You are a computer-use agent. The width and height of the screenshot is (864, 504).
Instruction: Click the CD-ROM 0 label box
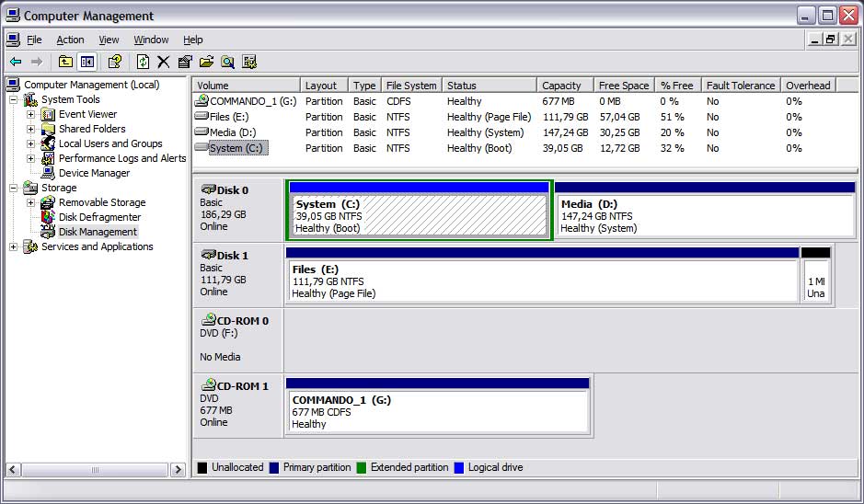click(x=238, y=340)
